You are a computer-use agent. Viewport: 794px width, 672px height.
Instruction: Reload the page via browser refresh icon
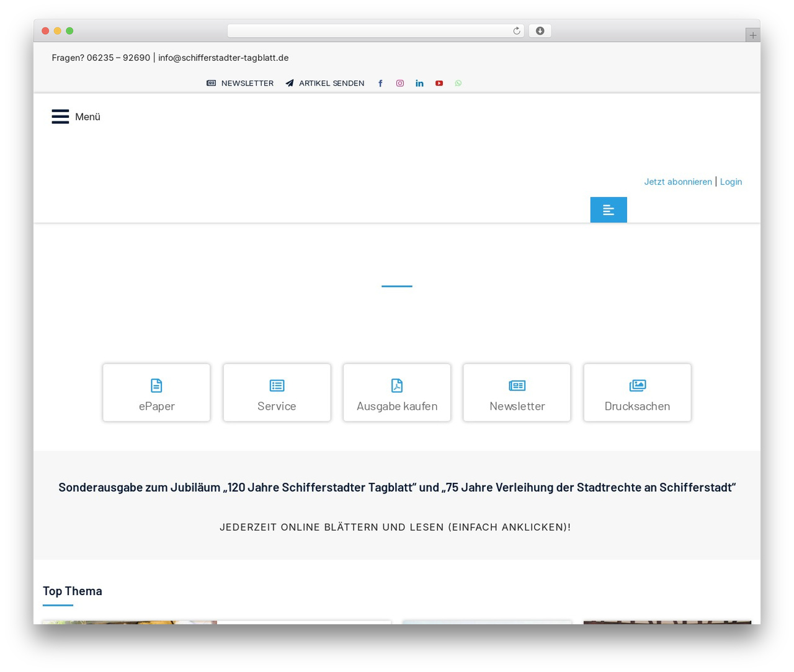(516, 31)
